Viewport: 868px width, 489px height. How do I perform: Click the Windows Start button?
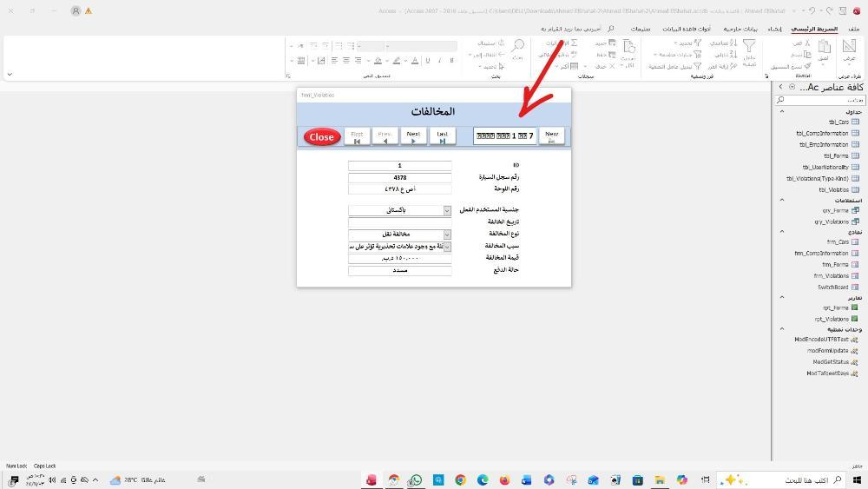click(x=857, y=479)
